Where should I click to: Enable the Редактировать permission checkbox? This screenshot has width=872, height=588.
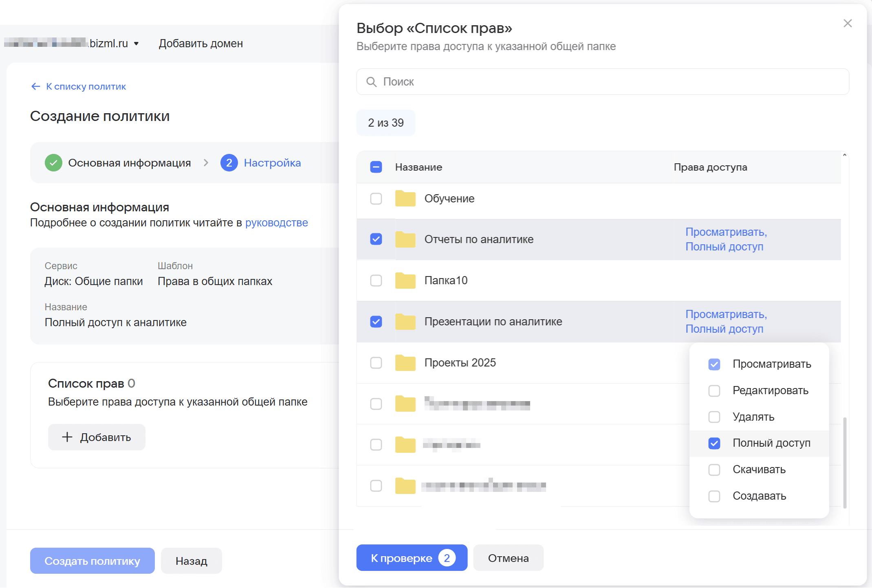pos(714,391)
